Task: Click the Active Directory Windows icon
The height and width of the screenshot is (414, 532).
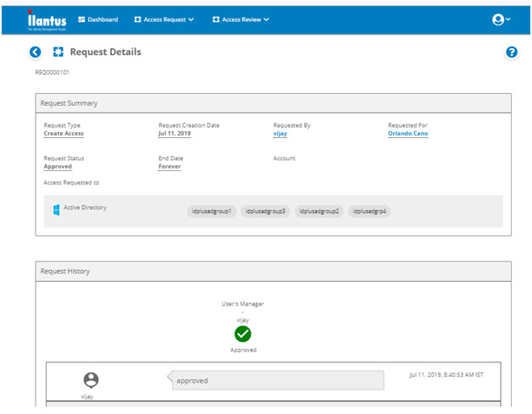Action: point(56,210)
